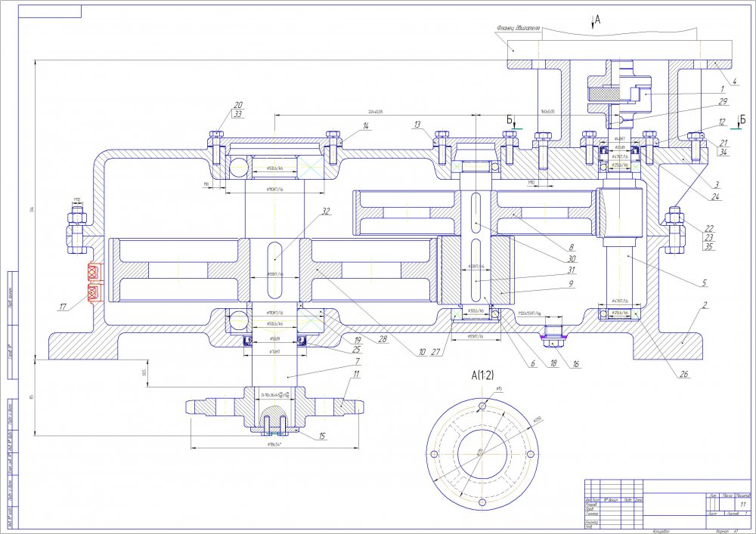Select the center bore circle in view A
Image resolution: width=756 pixels, height=534 pixels.
click(x=484, y=454)
